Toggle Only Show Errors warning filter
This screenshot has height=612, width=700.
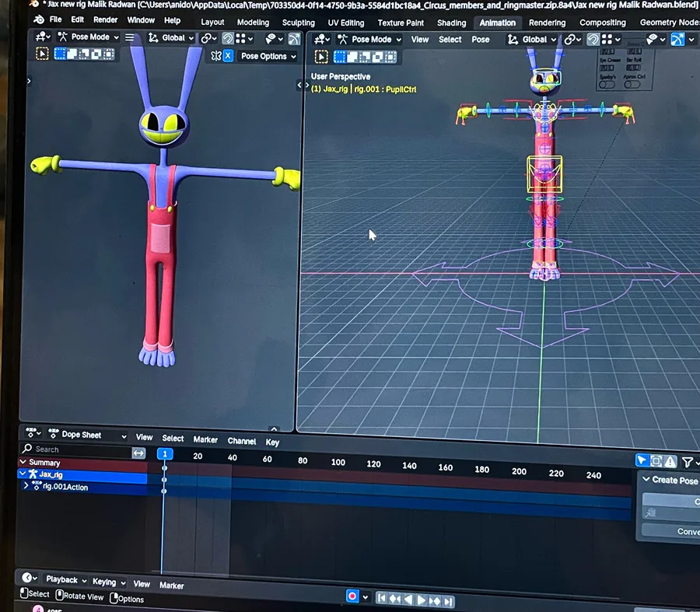tap(670, 462)
